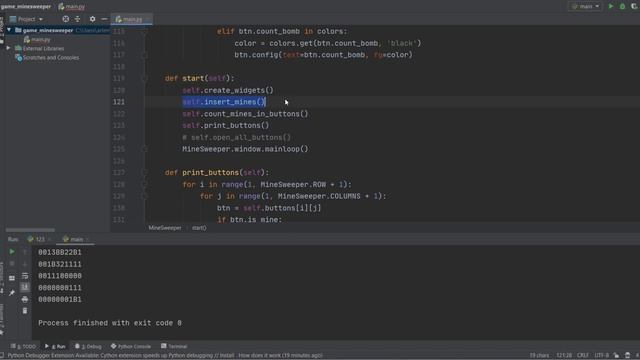Click the fold marker next to def start
This screenshot has width=640, height=360.
144,78
